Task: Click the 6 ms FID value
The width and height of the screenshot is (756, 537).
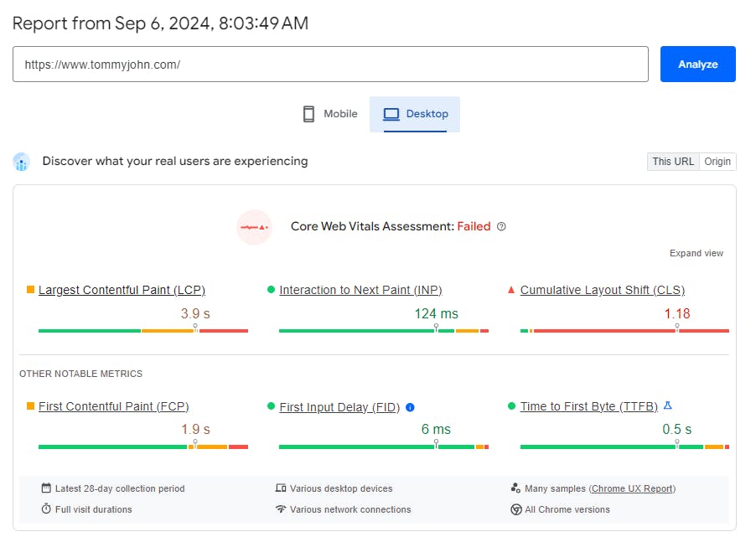Action: [x=436, y=429]
